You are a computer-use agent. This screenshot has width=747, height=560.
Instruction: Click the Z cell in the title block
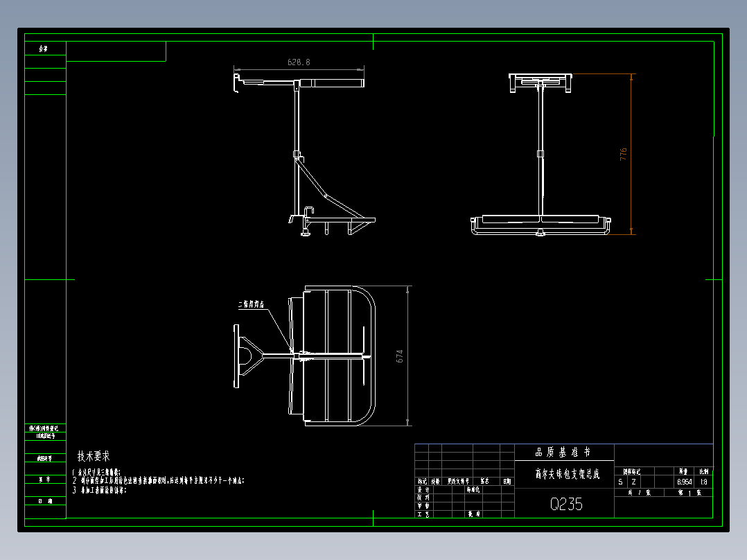(633, 482)
